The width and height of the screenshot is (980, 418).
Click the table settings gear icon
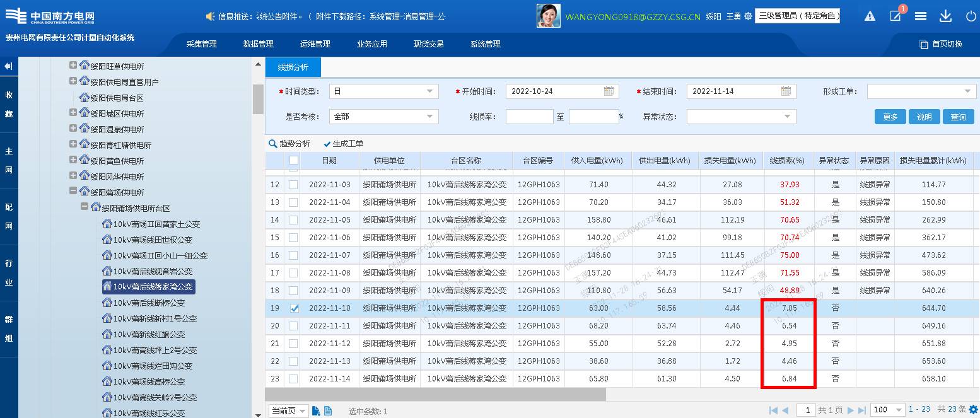[x=973, y=410]
